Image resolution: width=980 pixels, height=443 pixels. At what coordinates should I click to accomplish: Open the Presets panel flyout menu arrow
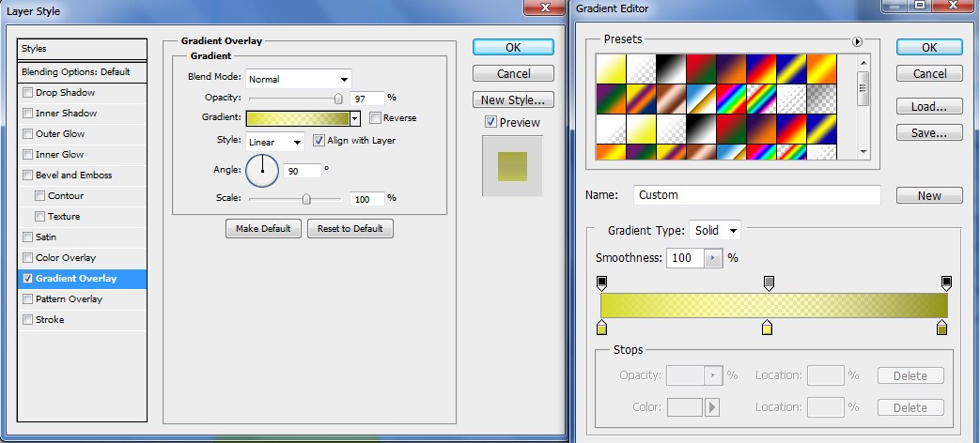click(x=857, y=42)
